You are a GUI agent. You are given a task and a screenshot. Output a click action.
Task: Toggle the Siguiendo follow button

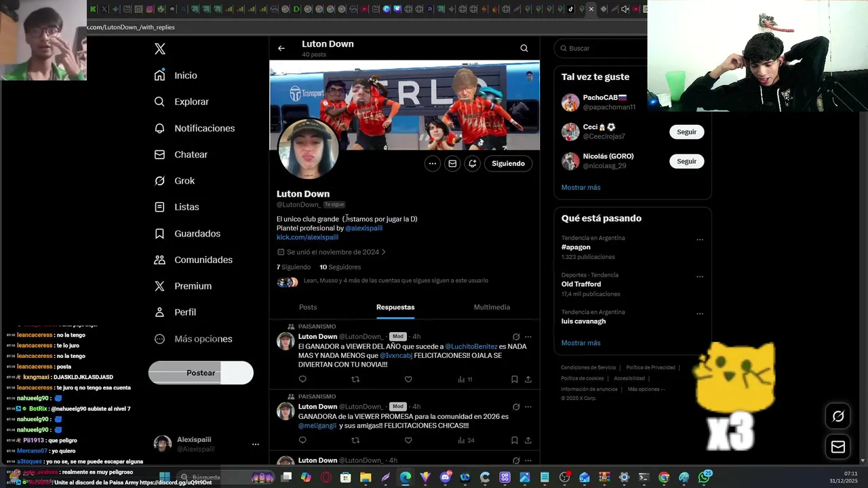[x=508, y=163]
